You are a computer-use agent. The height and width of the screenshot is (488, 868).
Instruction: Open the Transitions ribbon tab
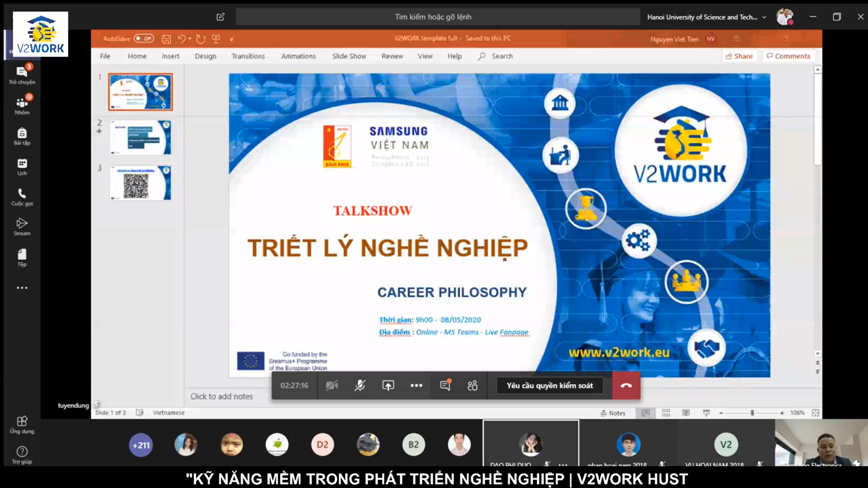248,56
